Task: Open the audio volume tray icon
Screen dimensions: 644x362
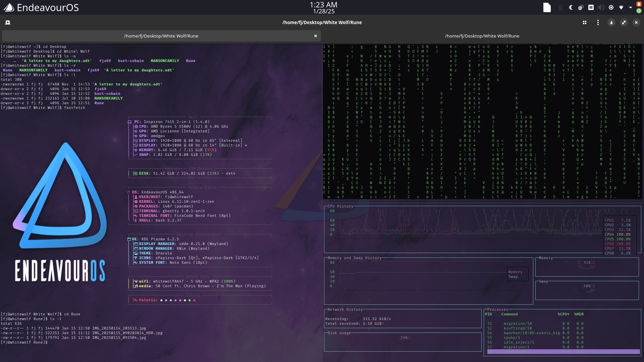Action: (x=601, y=7)
